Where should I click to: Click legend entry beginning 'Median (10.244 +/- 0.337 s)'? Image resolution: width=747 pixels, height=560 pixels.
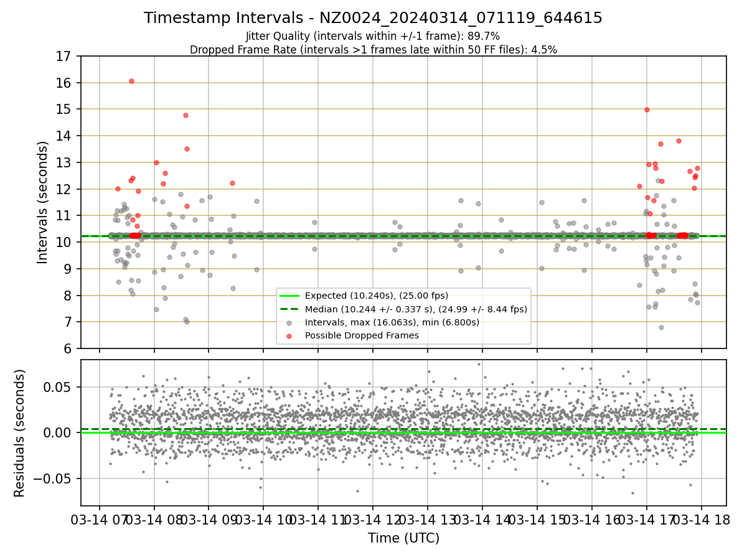pyautogui.click(x=416, y=309)
